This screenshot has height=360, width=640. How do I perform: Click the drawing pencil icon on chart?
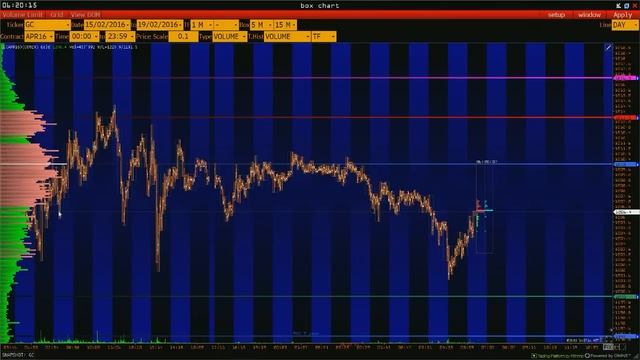[608, 48]
